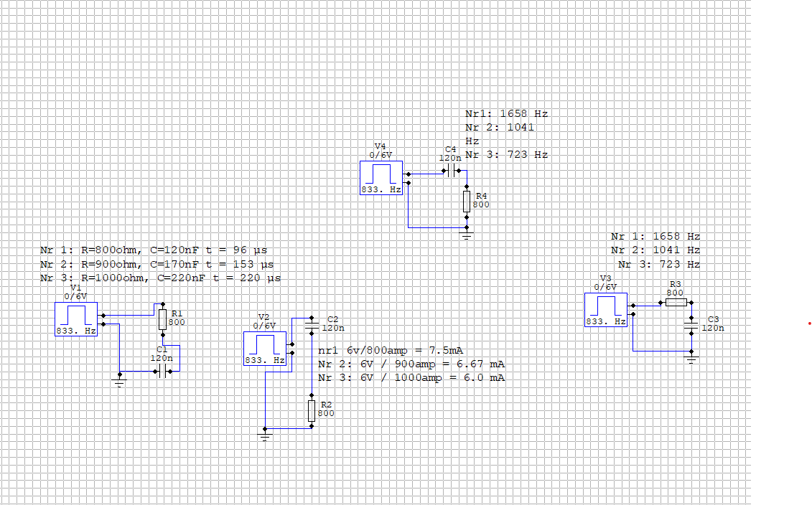Select the C2 capacitor symbol
The width and height of the screenshot is (812, 505).
(312, 325)
